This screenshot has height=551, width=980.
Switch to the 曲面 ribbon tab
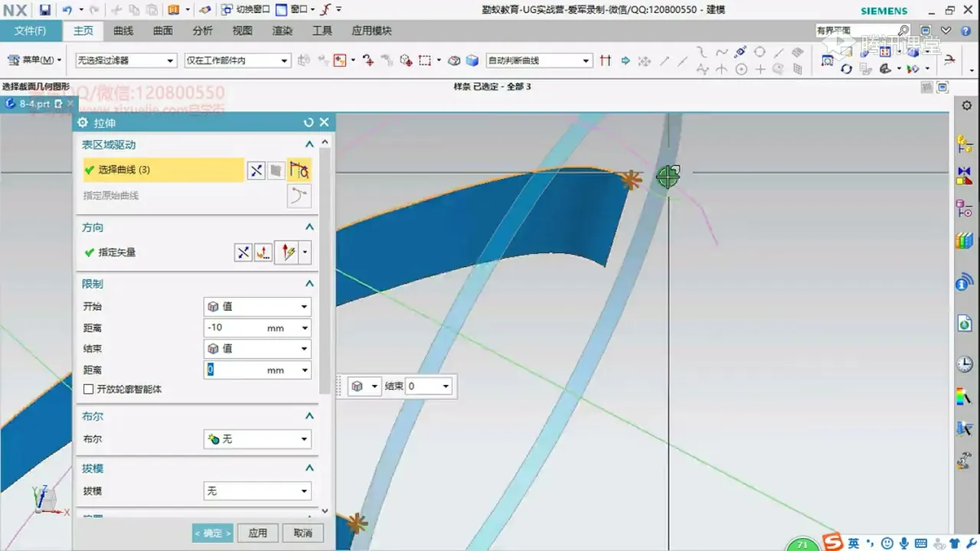click(x=163, y=31)
